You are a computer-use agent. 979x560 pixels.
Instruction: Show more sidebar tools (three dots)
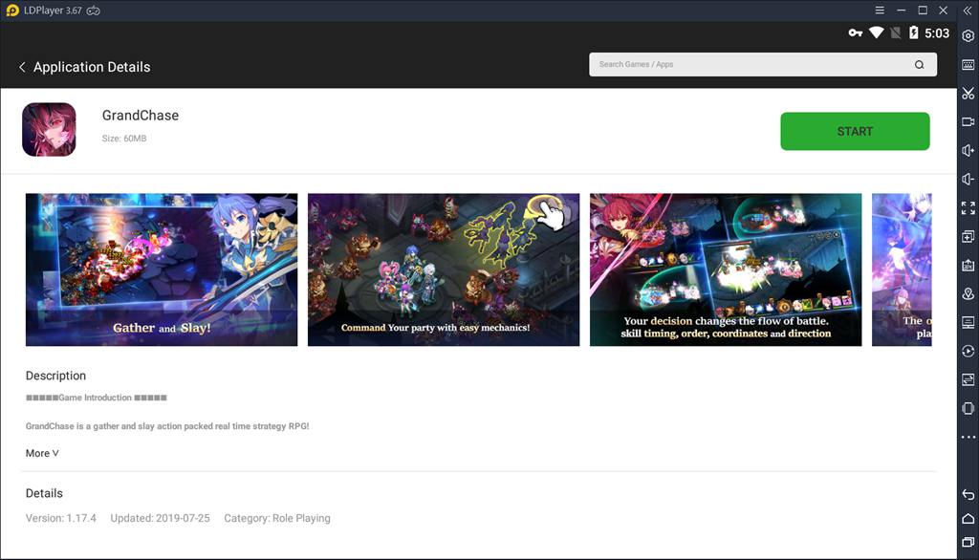click(x=968, y=437)
